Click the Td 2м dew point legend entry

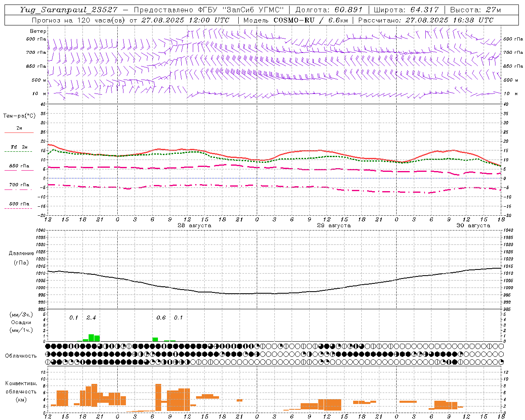(x=19, y=147)
